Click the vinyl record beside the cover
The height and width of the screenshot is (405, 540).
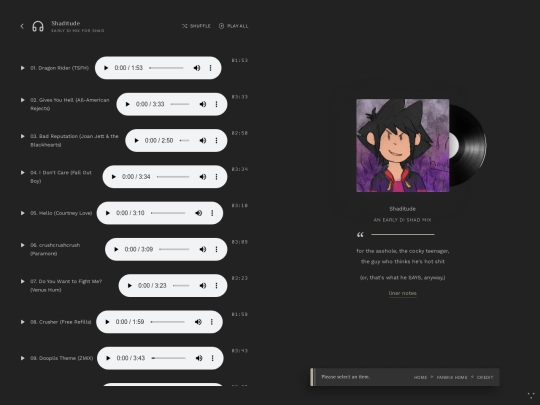(468, 146)
